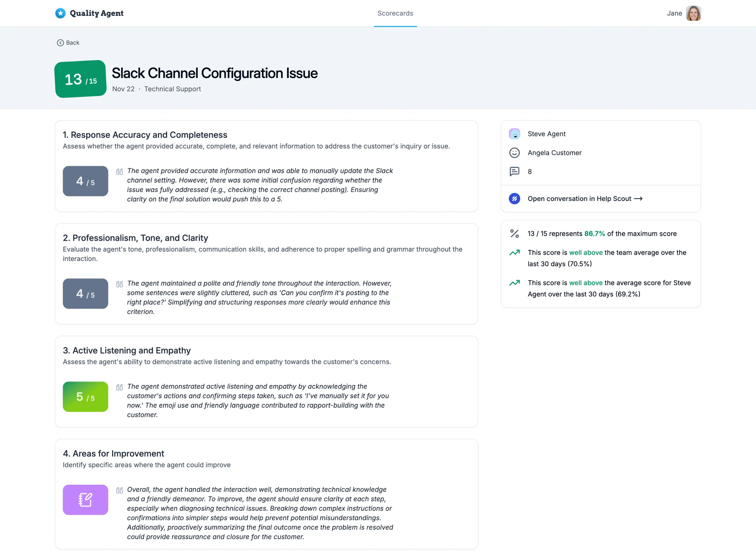Click the green 13/15 total score badge
Image resolution: width=756 pixels, height=560 pixels.
point(81,79)
